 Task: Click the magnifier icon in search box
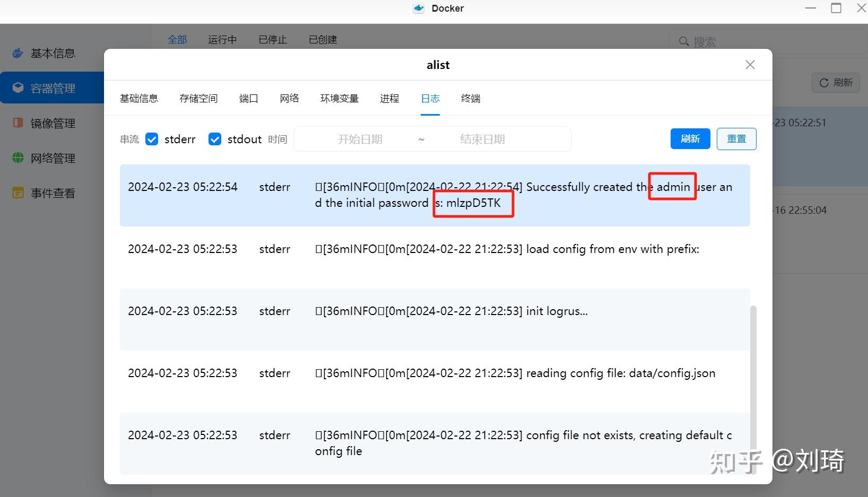pos(684,41)
